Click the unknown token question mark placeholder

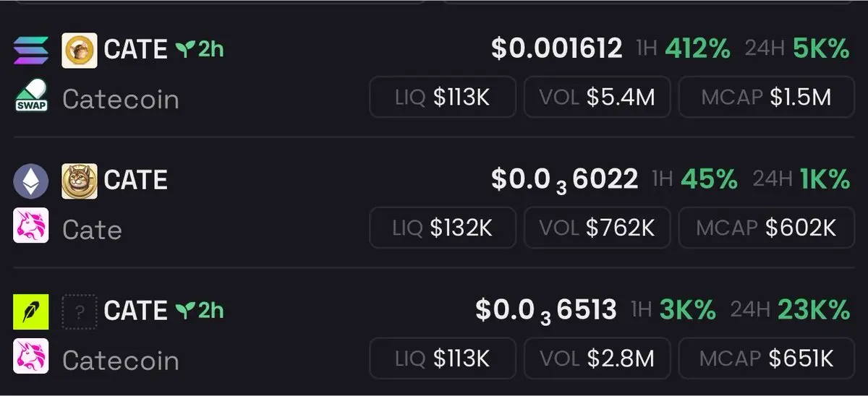[80, 311]
